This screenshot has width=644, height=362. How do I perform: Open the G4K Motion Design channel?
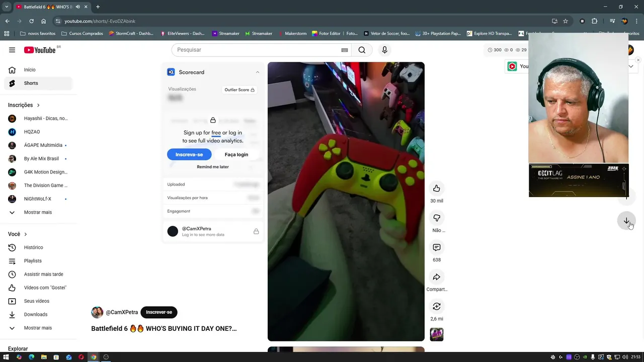pos(38,172)
